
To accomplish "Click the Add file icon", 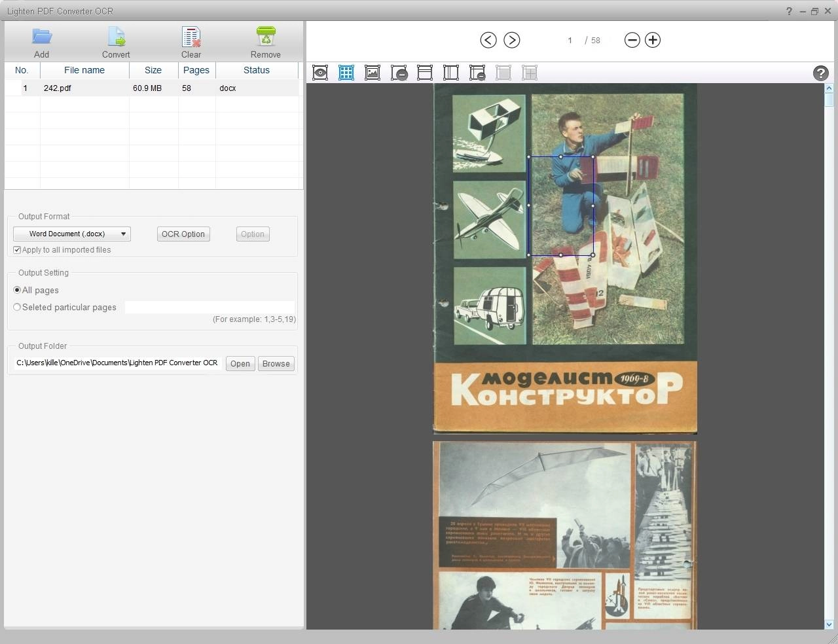I will point(42,37).
